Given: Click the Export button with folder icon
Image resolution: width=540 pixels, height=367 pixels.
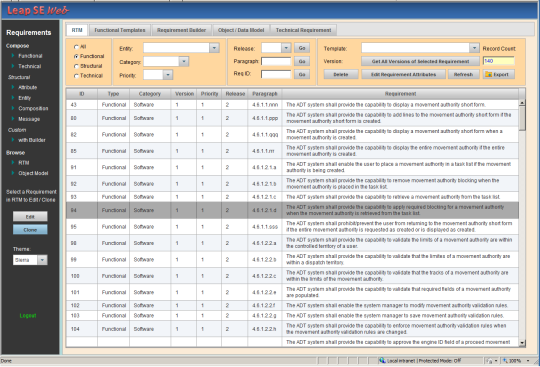Looking at the screenshot, I should (499, 74).
